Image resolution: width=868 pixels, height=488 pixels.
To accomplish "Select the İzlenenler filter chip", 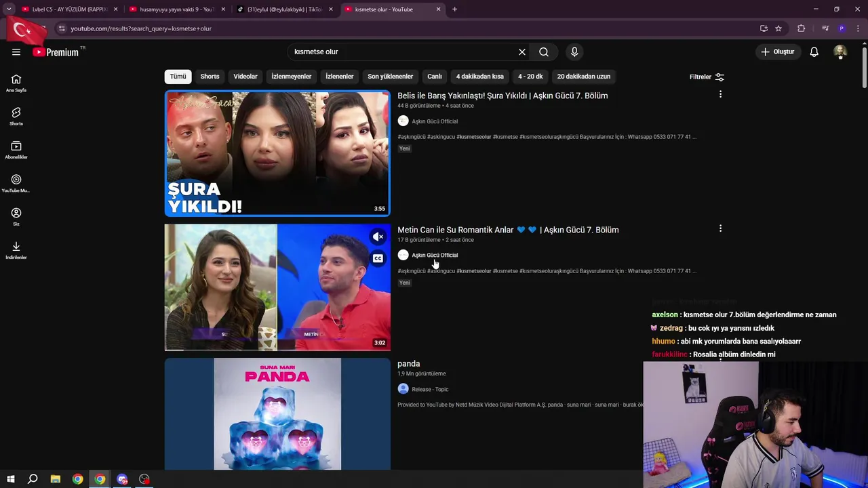I will pyautogui.click(x=340, y=77).
